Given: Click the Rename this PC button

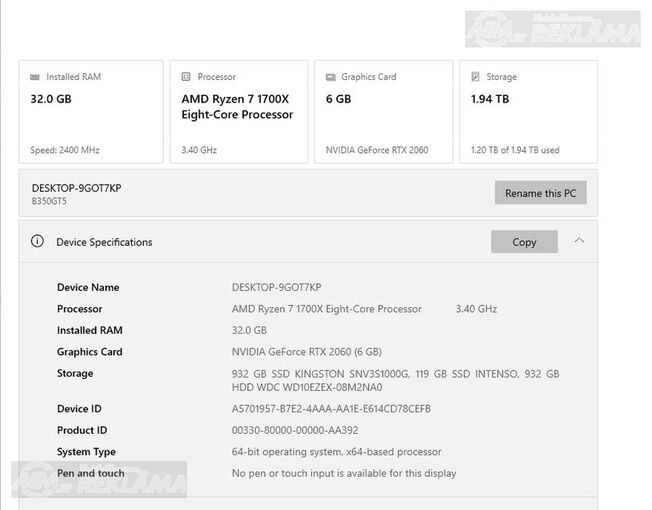Looking at the screenshot, I should coord(541,192).
